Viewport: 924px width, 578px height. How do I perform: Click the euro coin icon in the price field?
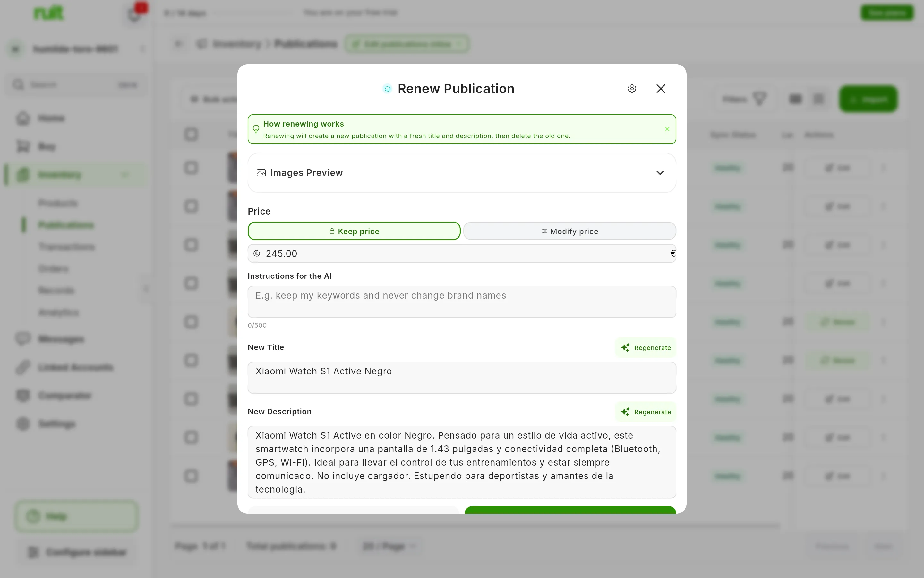point(257,253)
